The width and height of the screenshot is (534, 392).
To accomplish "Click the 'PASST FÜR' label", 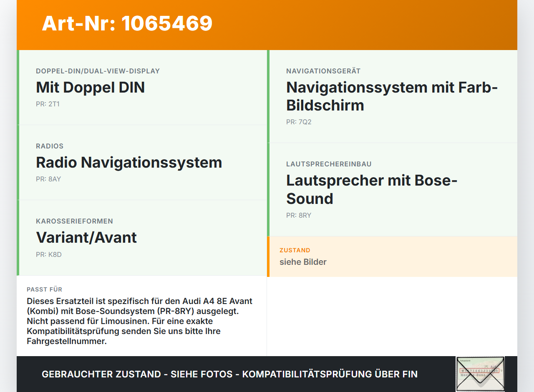I will click(45, 289).
